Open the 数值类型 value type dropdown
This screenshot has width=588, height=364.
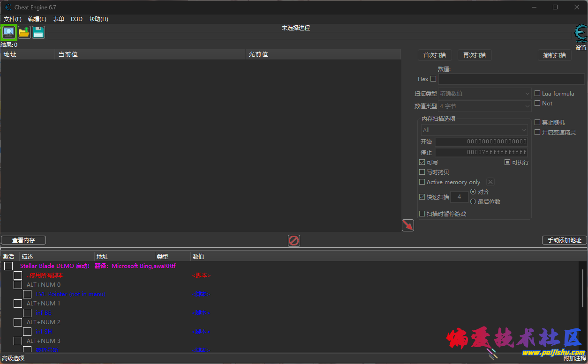click(484, 106)
